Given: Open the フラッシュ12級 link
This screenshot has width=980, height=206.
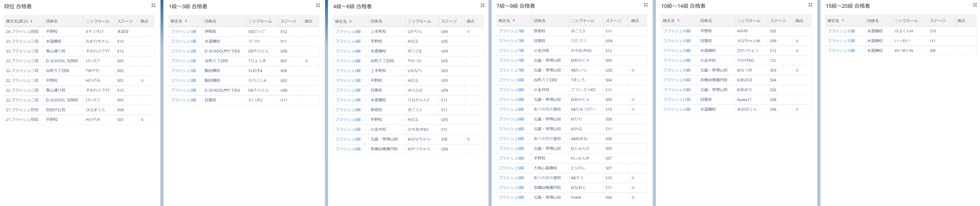Looking at the screenshot, I should (x=677, y=109).
